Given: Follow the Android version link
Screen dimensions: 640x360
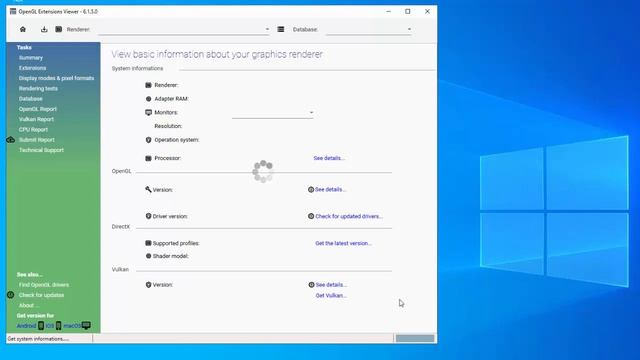Looking at the screenshot, I should (x=27, y=326).
